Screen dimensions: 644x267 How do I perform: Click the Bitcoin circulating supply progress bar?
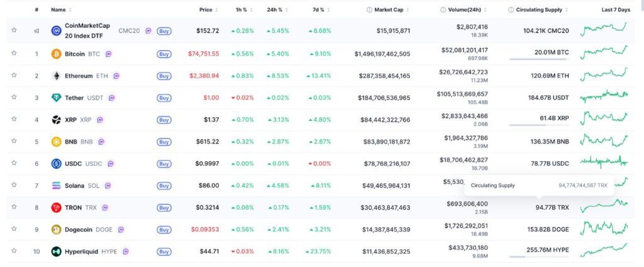click(x=538, y=60)
